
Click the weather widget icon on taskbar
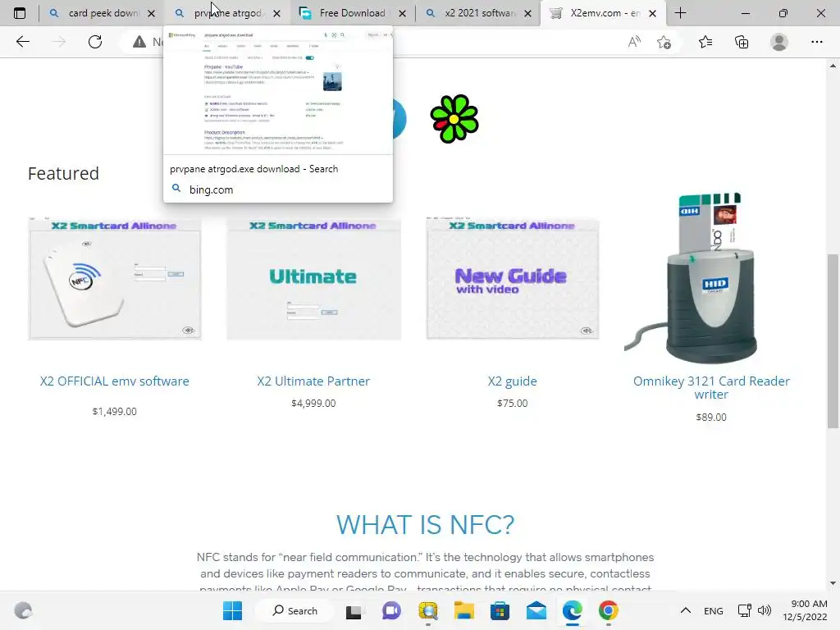tap(23, 610)
